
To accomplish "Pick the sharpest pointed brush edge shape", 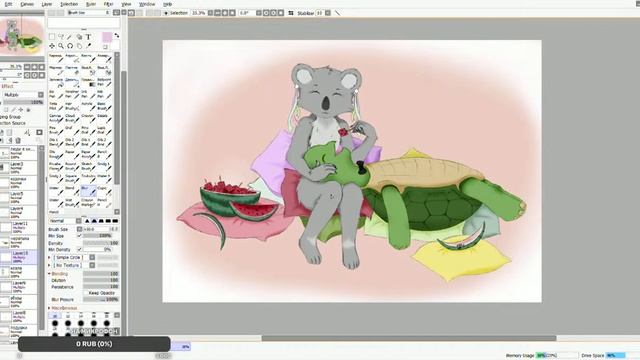I will [87, 221].
